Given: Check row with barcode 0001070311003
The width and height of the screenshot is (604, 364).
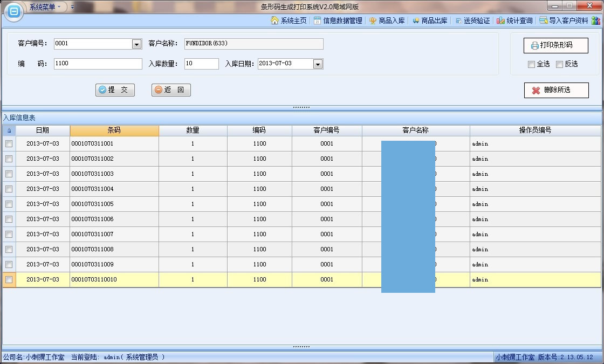Looking at the screenshot, I should click(9, 174).
